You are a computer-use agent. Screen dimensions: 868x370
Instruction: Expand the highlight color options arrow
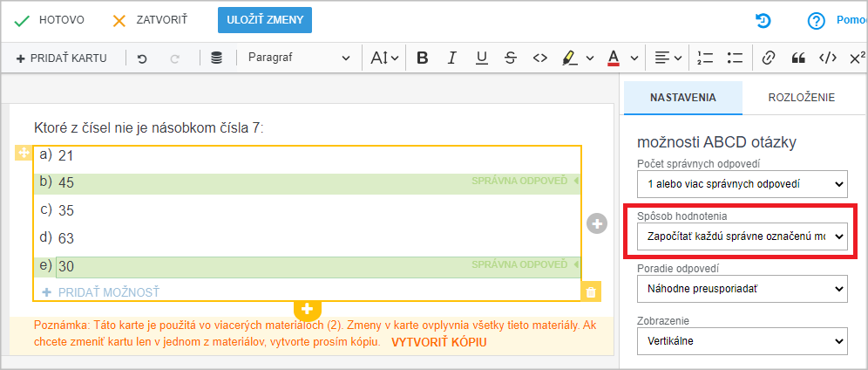589,58
